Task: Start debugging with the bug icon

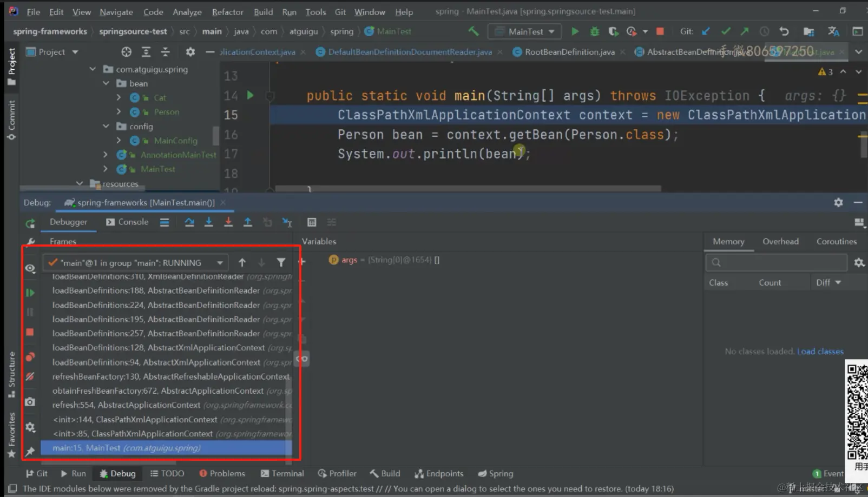Action: [x=594, y=31]
